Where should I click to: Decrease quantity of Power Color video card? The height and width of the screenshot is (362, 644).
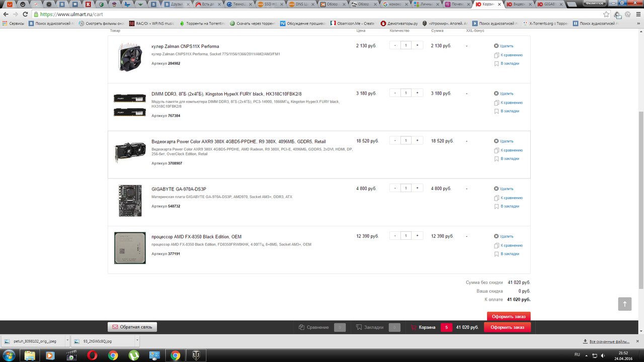(395, 140)
